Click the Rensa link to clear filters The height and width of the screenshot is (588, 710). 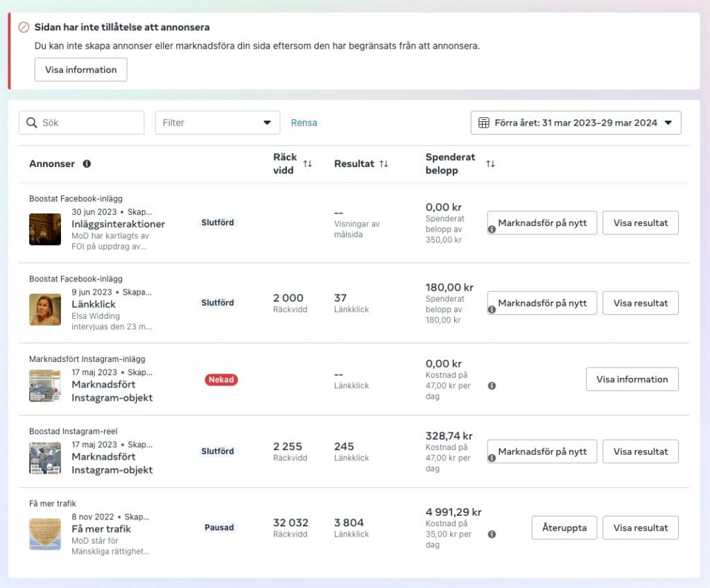point(304,122)
